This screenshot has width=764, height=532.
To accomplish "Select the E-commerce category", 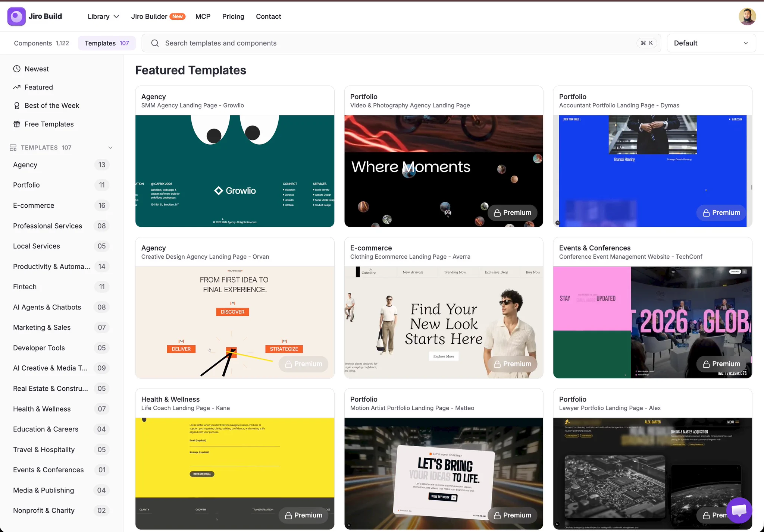I will (61, 205).
